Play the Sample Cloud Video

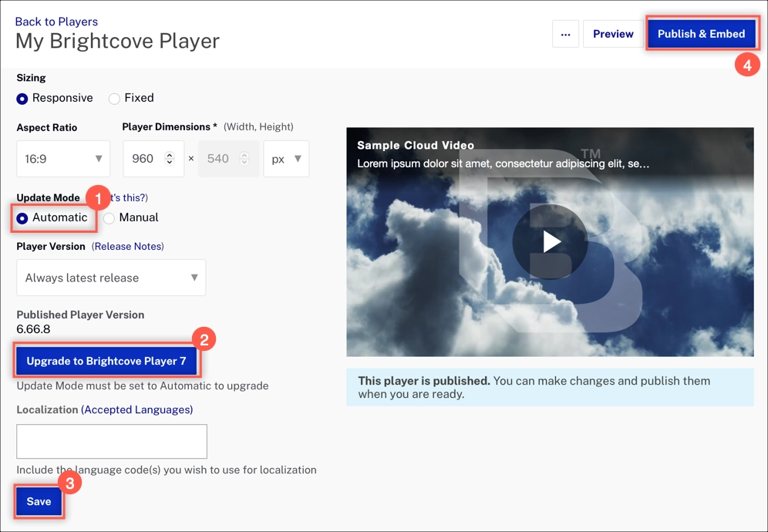[x=550, y=241]
